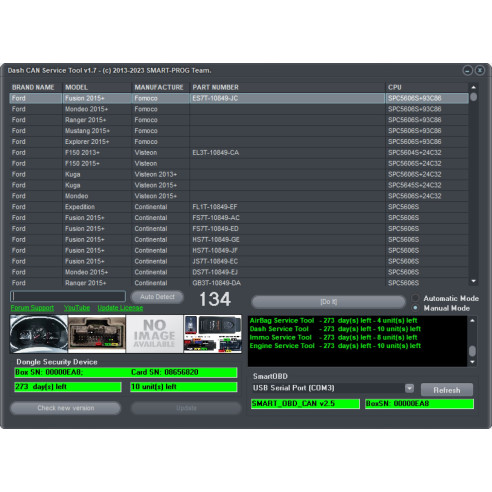Select the FS7T-10849-ED part number row
The height and width of the screenshot is (492, 492).
(239, 229)
